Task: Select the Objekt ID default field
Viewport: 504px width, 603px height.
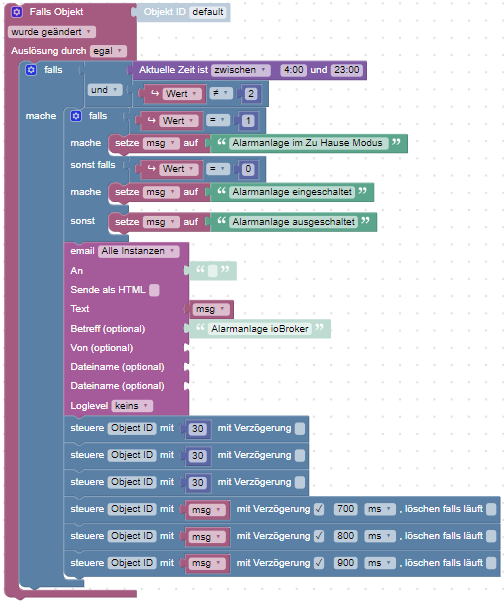Action: (208, 12)
